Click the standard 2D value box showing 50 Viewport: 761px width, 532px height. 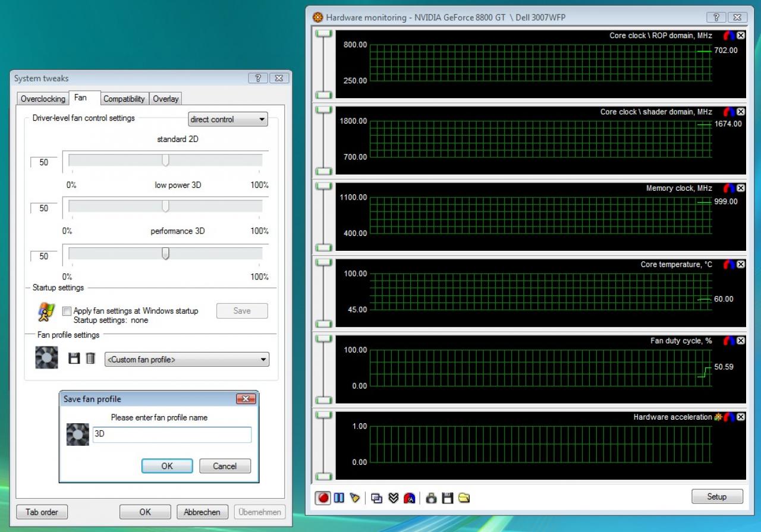[x=44, y=162]
